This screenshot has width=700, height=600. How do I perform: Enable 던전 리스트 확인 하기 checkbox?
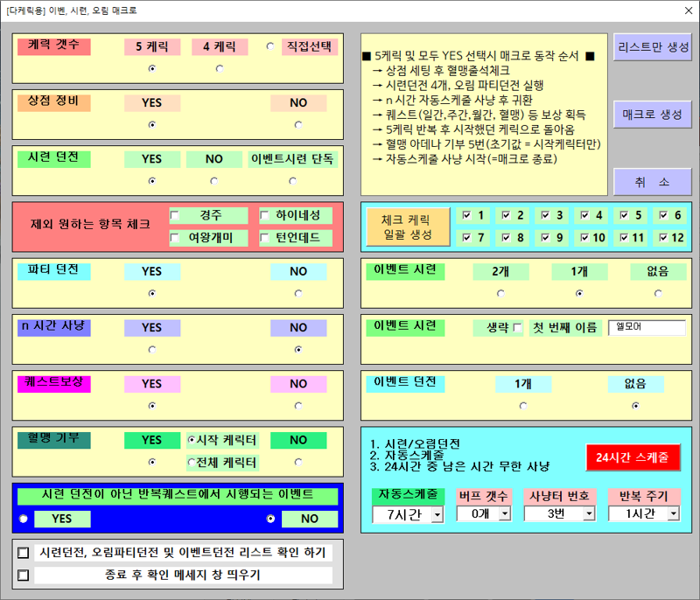coord(24,553)
